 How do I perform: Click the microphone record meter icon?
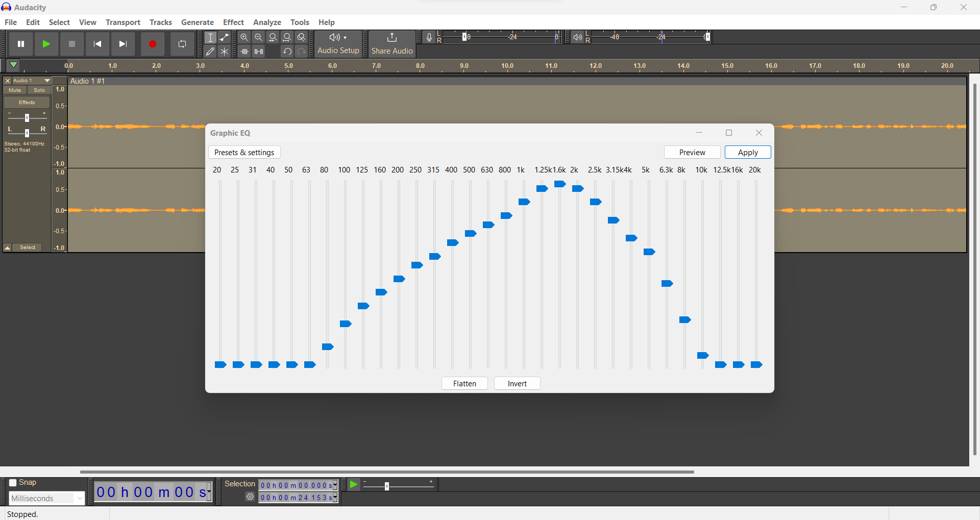coord(429,37)
